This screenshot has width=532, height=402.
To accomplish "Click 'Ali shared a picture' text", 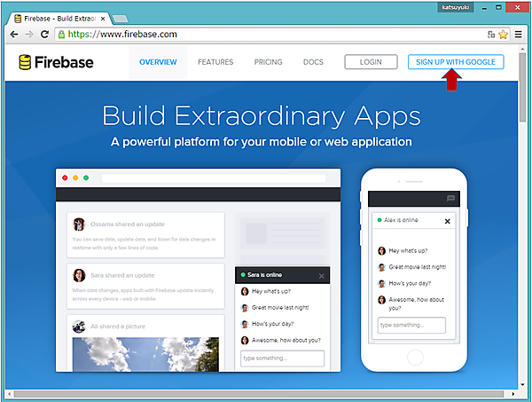I will click(118, 327).
